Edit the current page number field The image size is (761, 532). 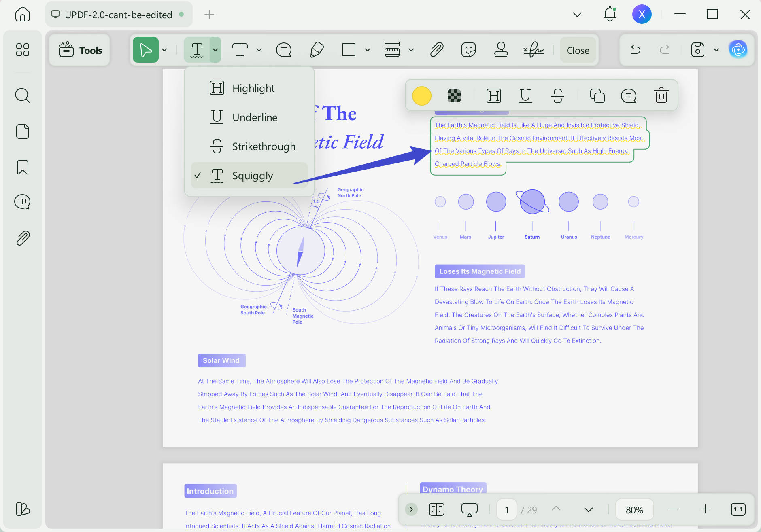pos(507,510)
